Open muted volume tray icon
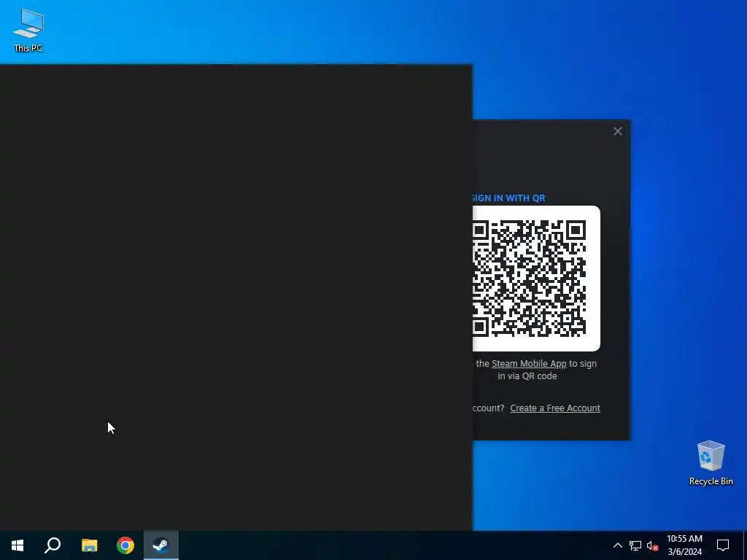This screenshot has height=560, width=747. (x=653, y=545)
